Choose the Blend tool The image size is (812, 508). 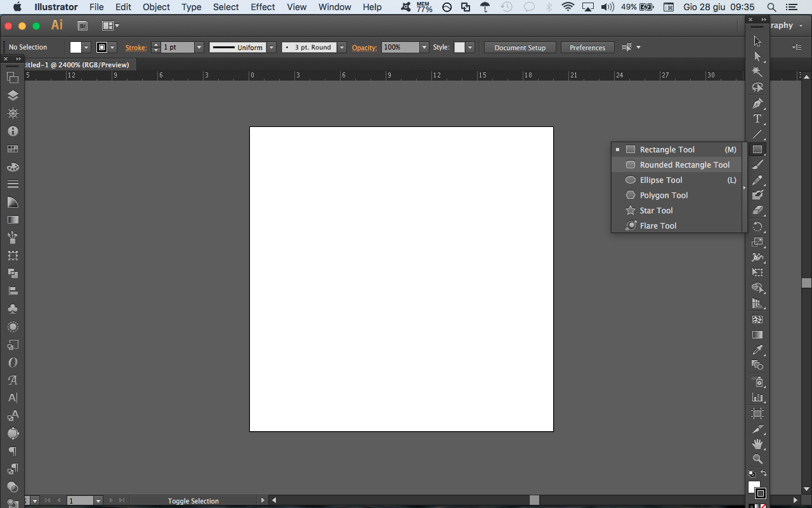(757, 365)
